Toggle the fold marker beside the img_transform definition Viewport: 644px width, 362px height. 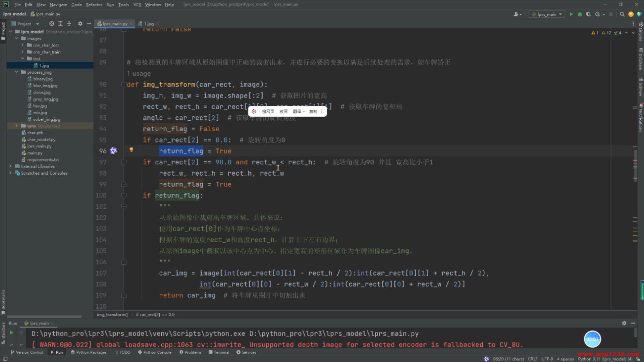tap(124, 84)
